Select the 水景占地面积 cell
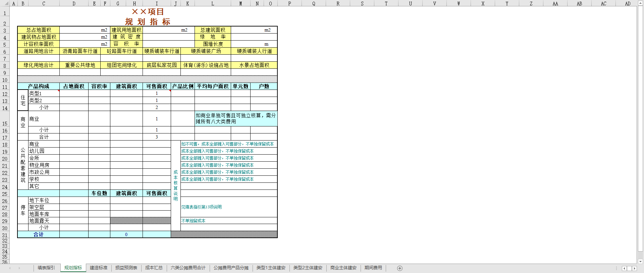This screenshot has height=273, width=644. point(254,65)
